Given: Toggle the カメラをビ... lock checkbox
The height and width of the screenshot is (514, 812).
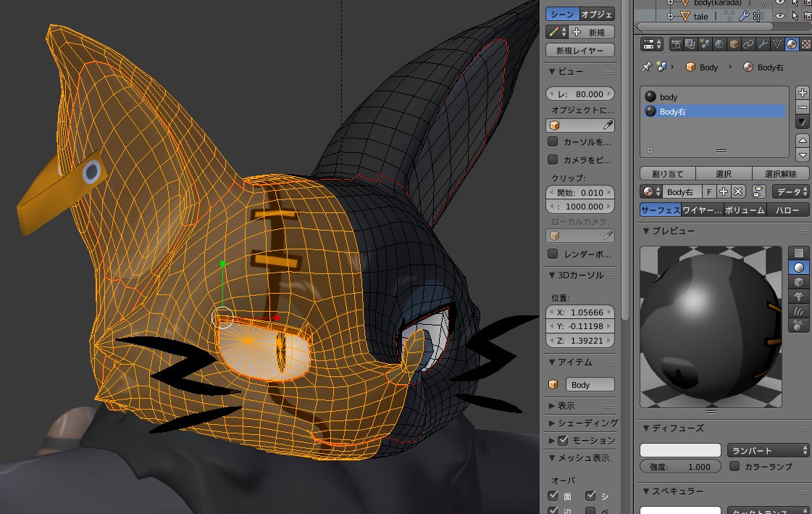Looking at the screenshot, I should 553,159.
